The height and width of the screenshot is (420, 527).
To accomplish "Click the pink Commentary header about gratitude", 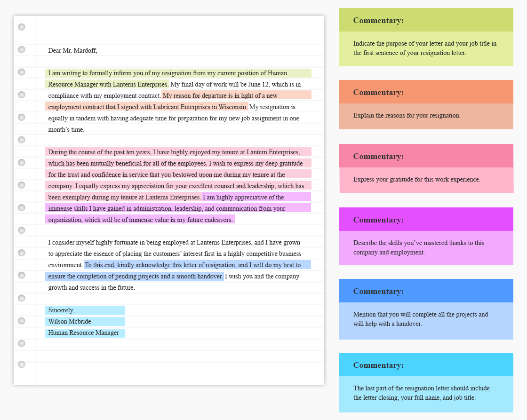I will [426, 156].
